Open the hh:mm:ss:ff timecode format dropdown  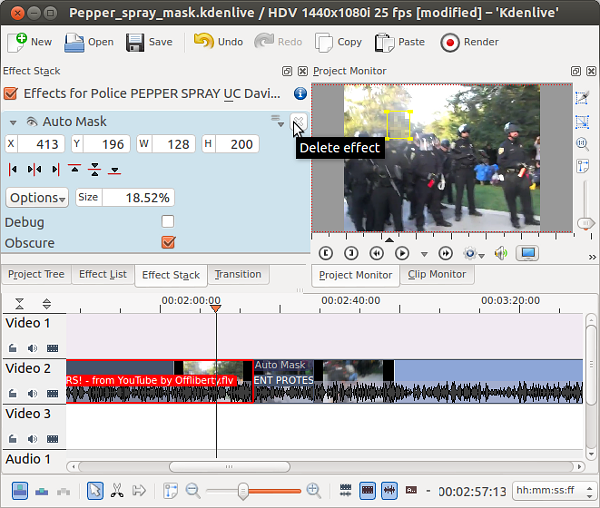click(552, 490)
